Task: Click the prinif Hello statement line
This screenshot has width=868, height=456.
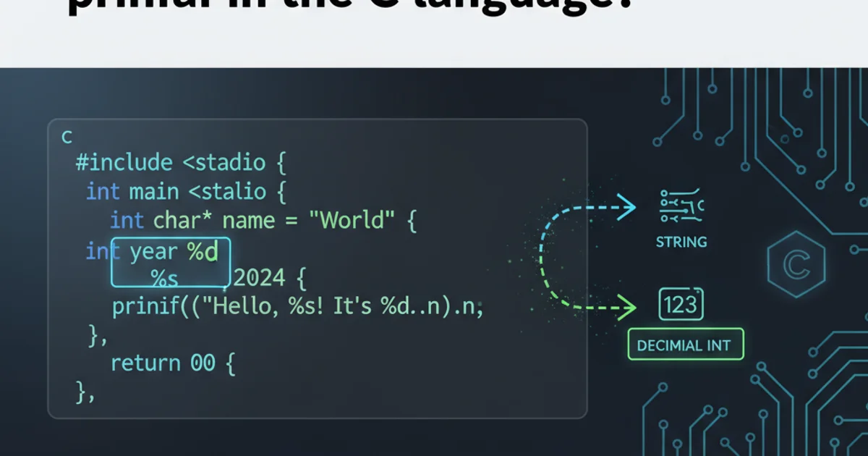Action: 297,306
